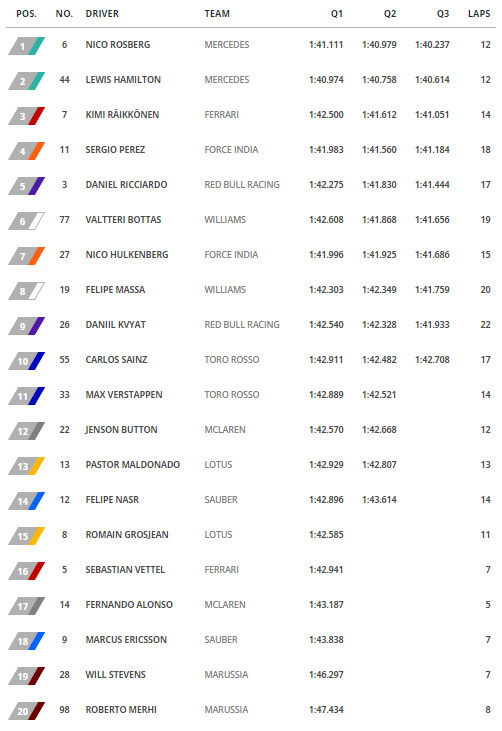Select driver name Nico Rosberg
Screen dimensions: 502x731
click(118, 45)
